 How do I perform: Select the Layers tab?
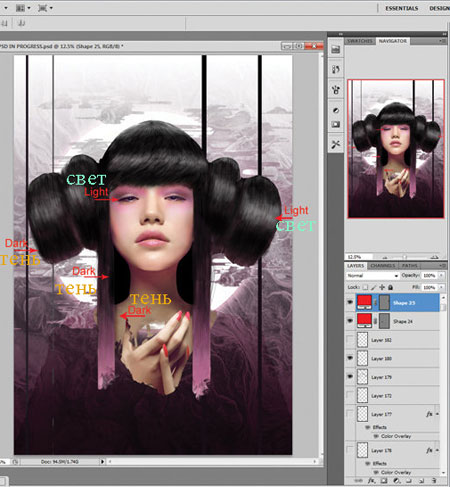coord(356,266)
